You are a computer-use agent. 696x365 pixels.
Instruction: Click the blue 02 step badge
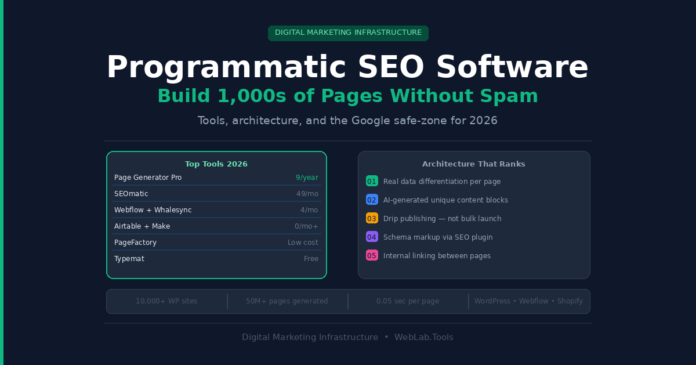point(372,200)
